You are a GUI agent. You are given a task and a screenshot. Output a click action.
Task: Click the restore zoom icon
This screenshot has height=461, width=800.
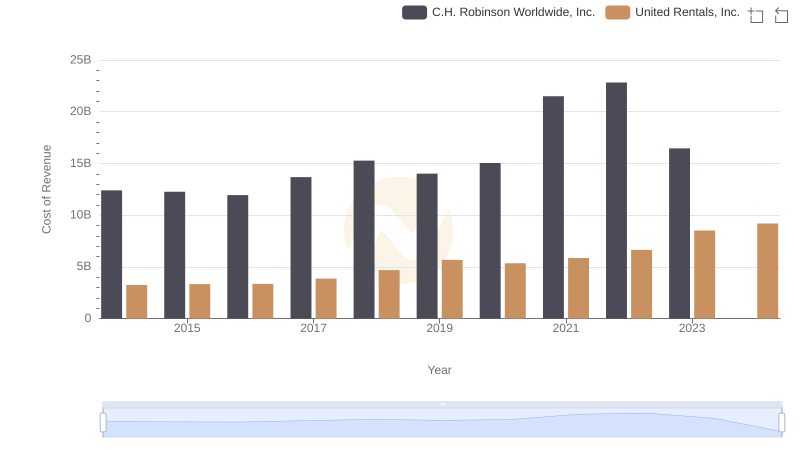coord(781,15)
